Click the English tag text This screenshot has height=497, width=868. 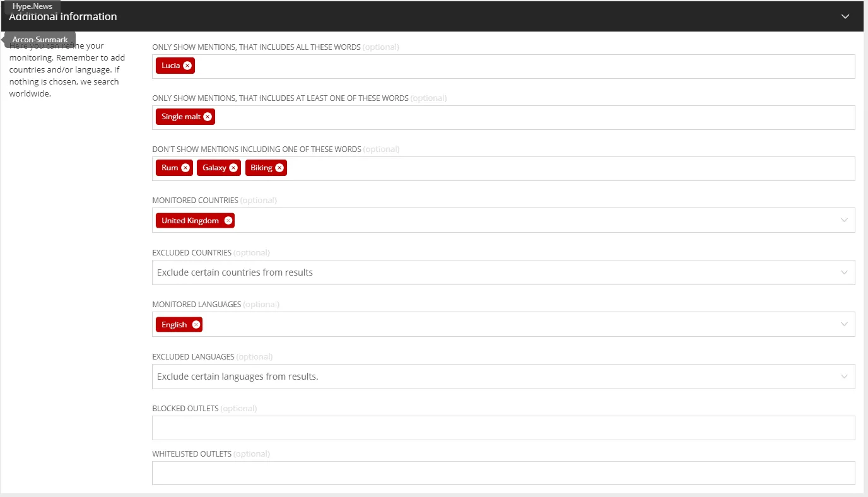(174, 325)
